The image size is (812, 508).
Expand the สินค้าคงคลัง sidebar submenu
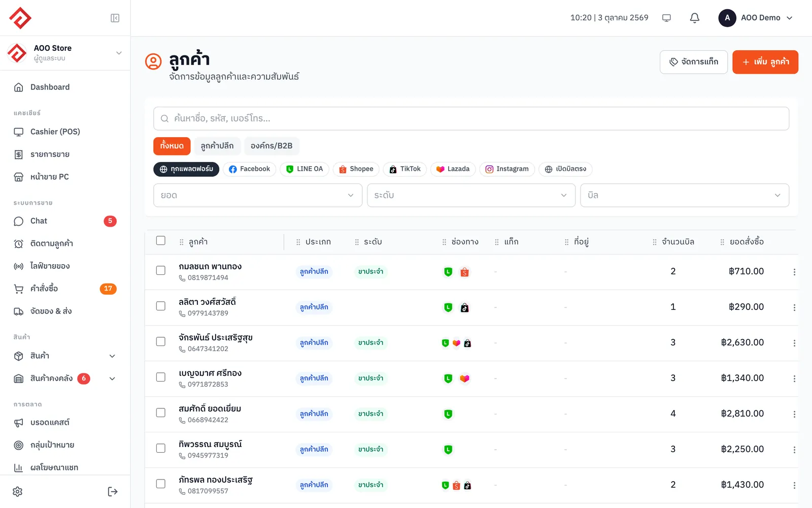65,378
